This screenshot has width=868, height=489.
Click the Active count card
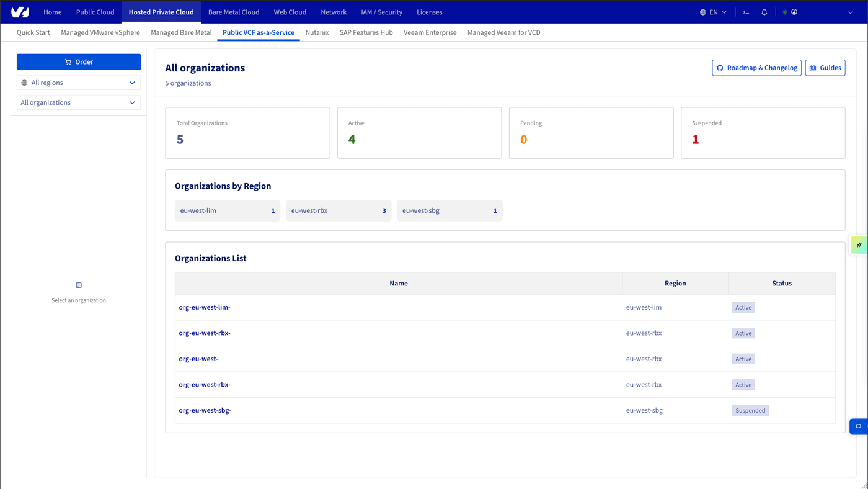click(x=419, y=133)
